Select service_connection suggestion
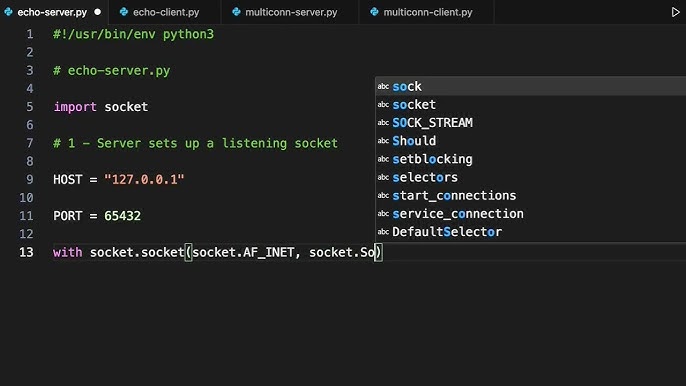The width and height of the screenshot is (686, 386). tap(531, 214)
